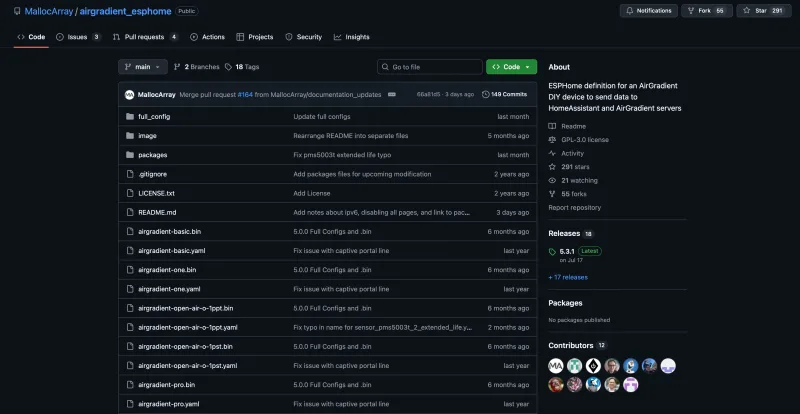Click the Public visibility badge
800x414 pixels.
pos(187,11)
